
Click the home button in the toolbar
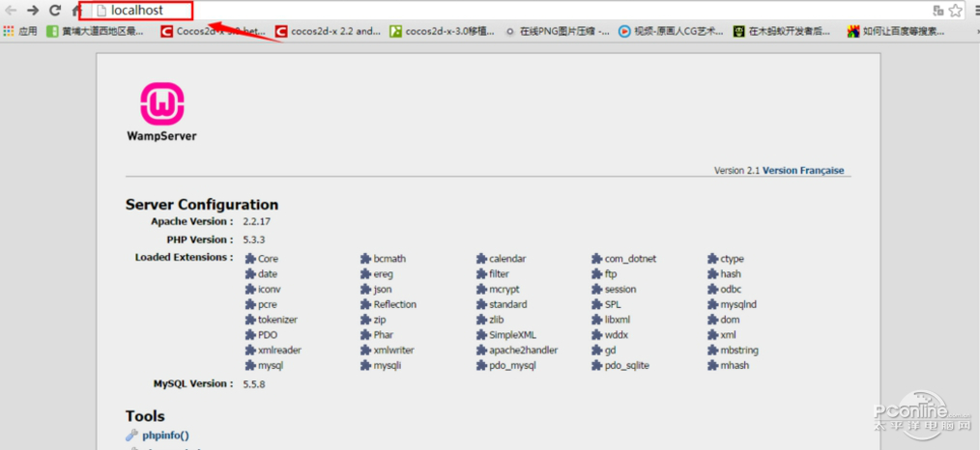coord(76,10)
